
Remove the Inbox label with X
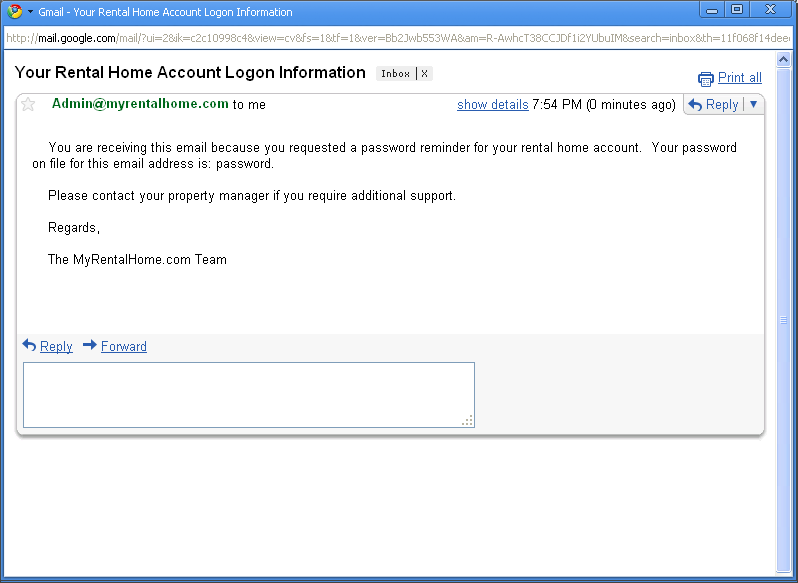tap(424, 74)
